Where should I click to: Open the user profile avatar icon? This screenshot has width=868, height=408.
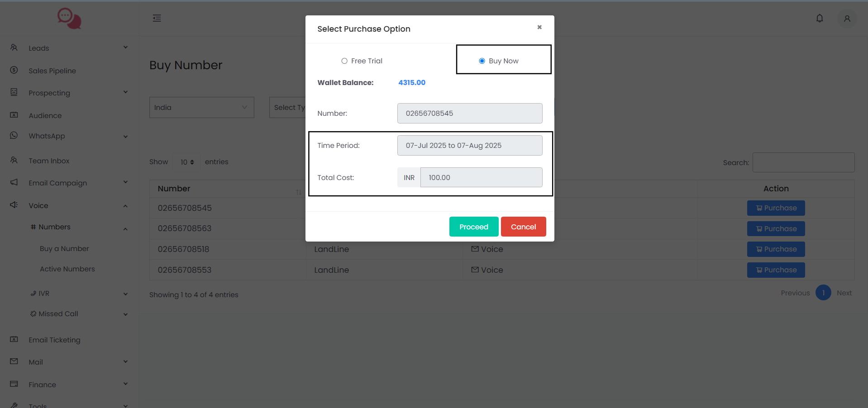tap(847, 19)
